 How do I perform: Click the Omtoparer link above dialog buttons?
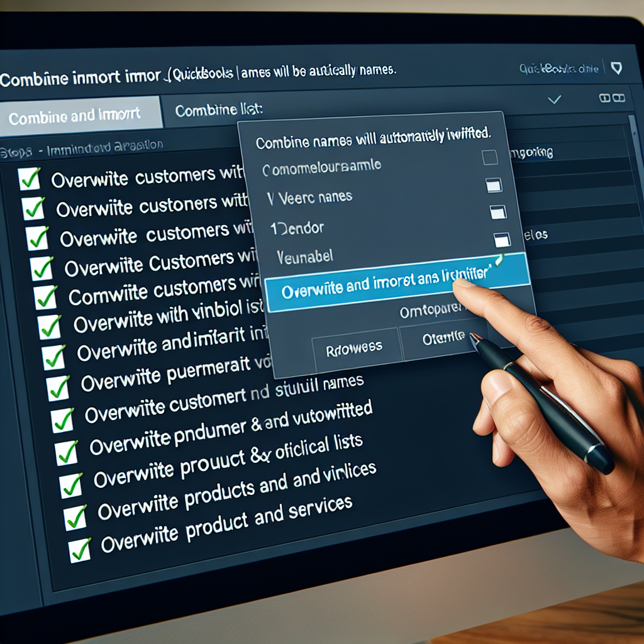tap(431, 310)
